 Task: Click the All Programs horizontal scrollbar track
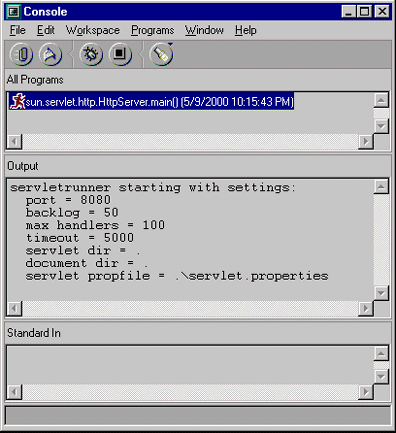click(190, 142)
